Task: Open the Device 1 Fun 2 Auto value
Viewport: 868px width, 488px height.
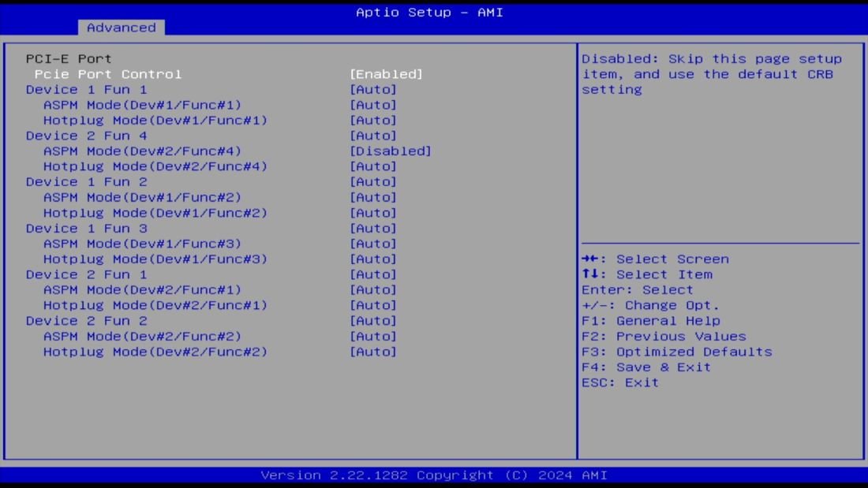Action: (373, 182)
